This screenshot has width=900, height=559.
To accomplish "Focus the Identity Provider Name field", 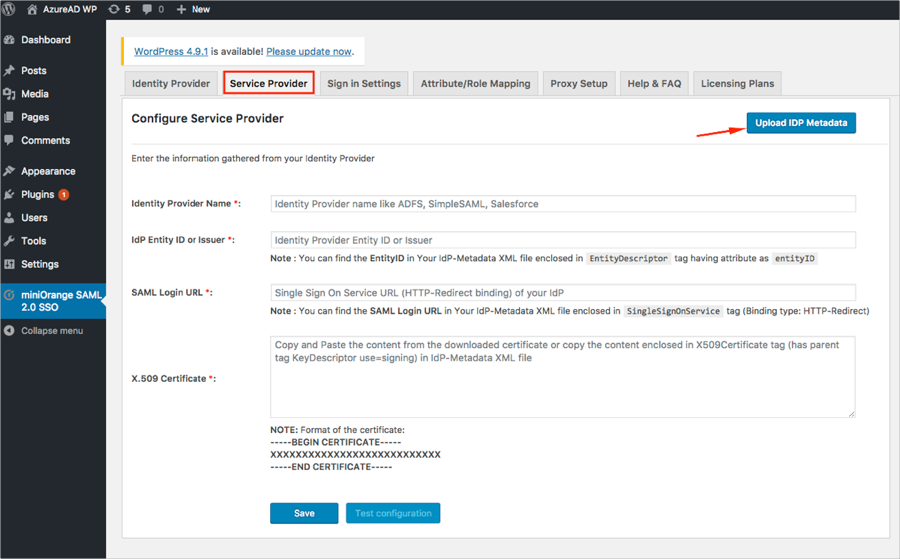I will click(x=562, y=204).
